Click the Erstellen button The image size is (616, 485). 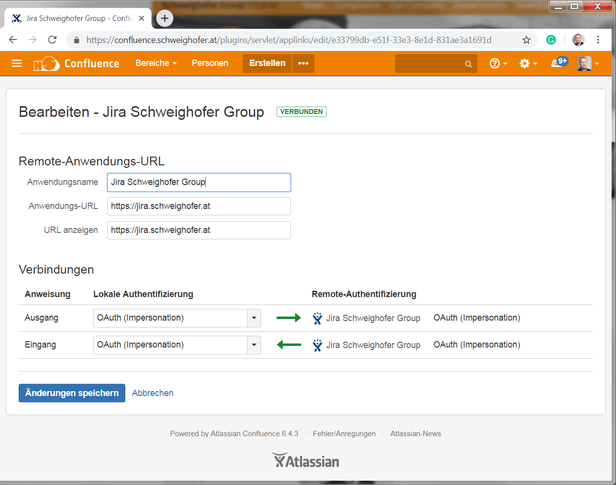(267, 63)
